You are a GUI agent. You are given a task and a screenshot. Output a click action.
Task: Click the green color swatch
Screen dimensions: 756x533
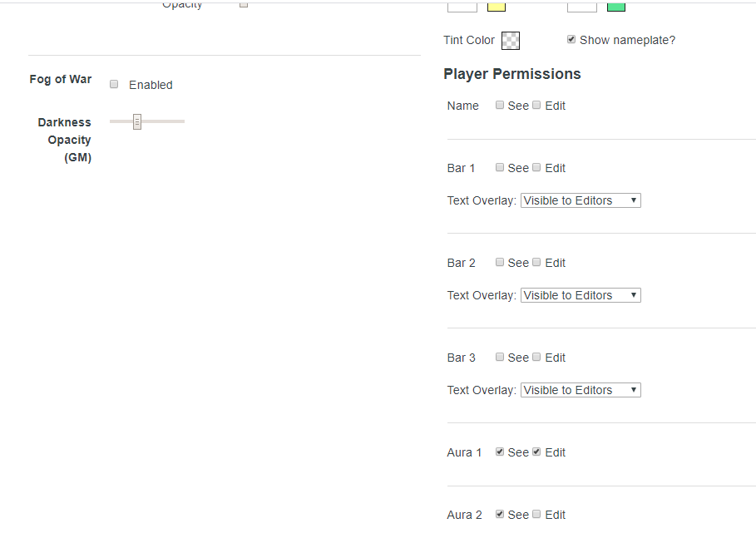pos(616,7)
